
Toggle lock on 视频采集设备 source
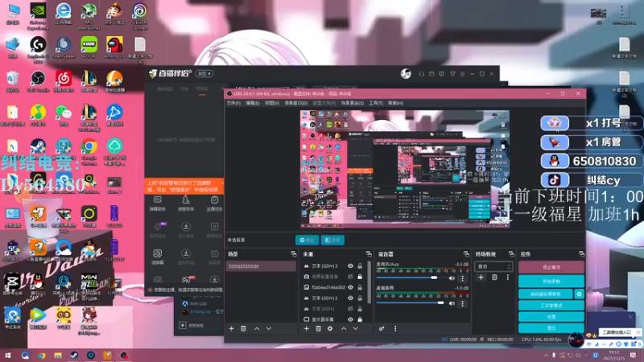point(360,277)
